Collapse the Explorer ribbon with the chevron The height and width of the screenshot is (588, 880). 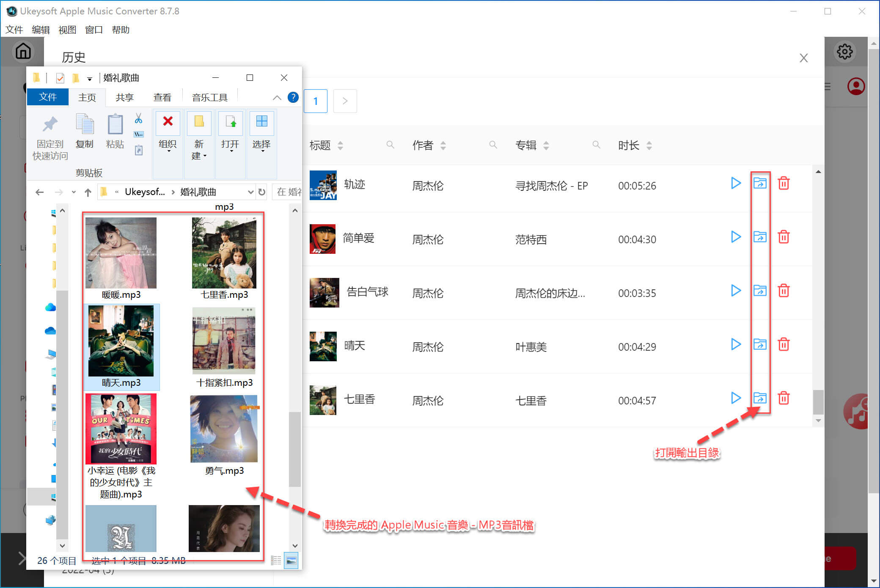[x=277, y=97]
